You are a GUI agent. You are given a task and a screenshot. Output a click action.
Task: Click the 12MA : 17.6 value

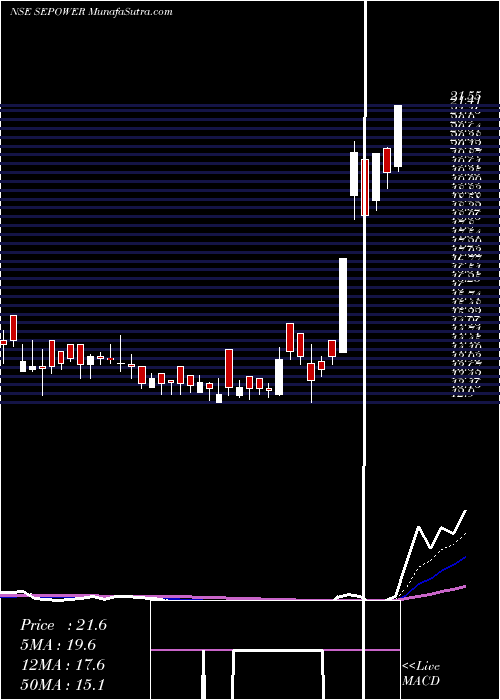62,665
